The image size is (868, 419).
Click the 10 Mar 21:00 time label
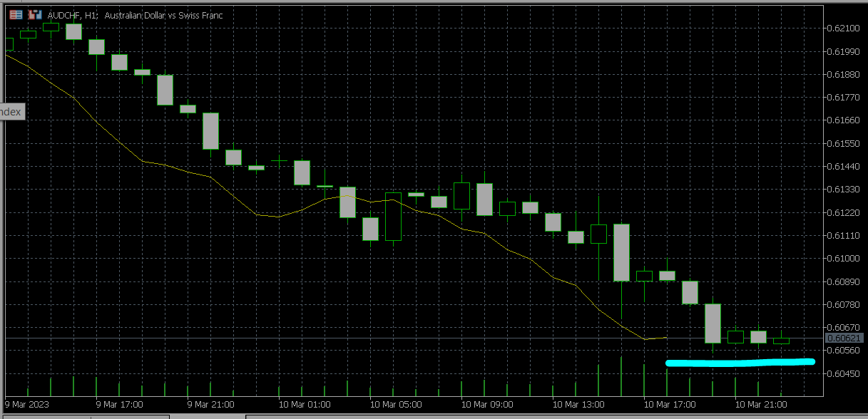tap(761, 403)
